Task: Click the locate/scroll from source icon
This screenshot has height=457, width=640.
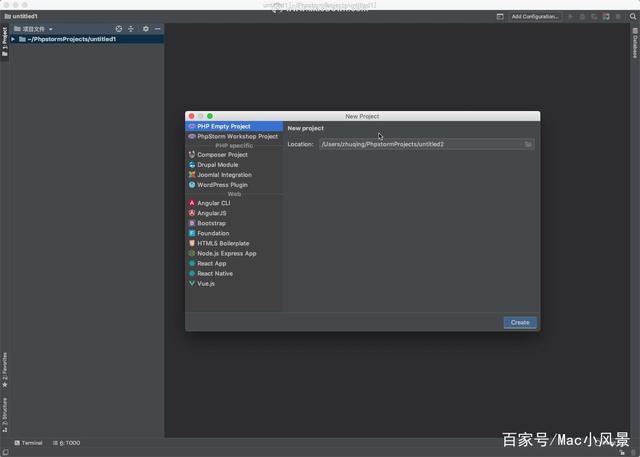Action: (119, 29)
